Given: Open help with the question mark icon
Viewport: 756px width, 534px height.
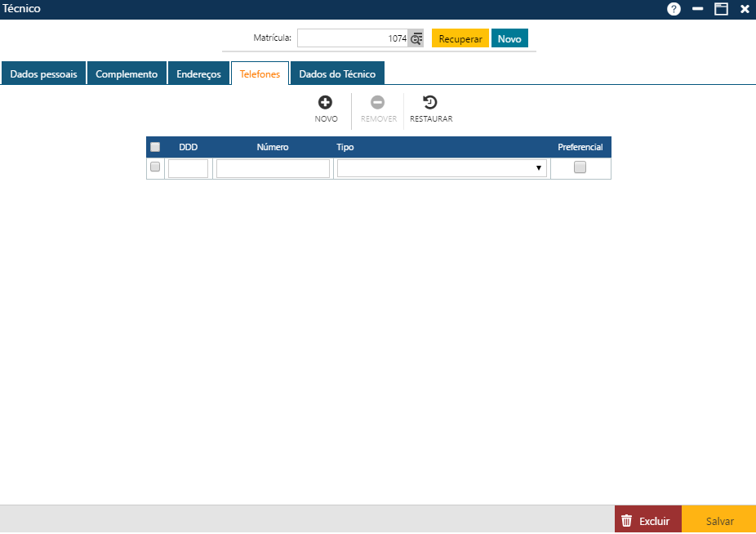Looking at the screenshot, I should (x=674, y=9).
